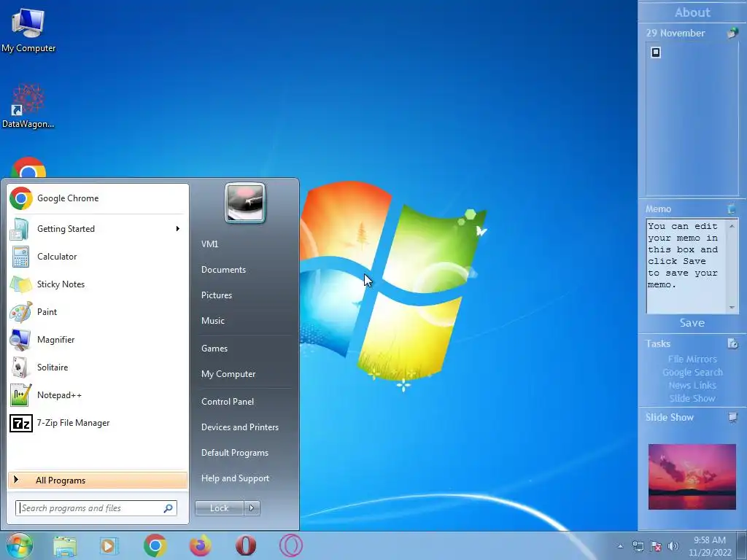Click the Slide Show panel header icon
747x560 pixels.
732,418
